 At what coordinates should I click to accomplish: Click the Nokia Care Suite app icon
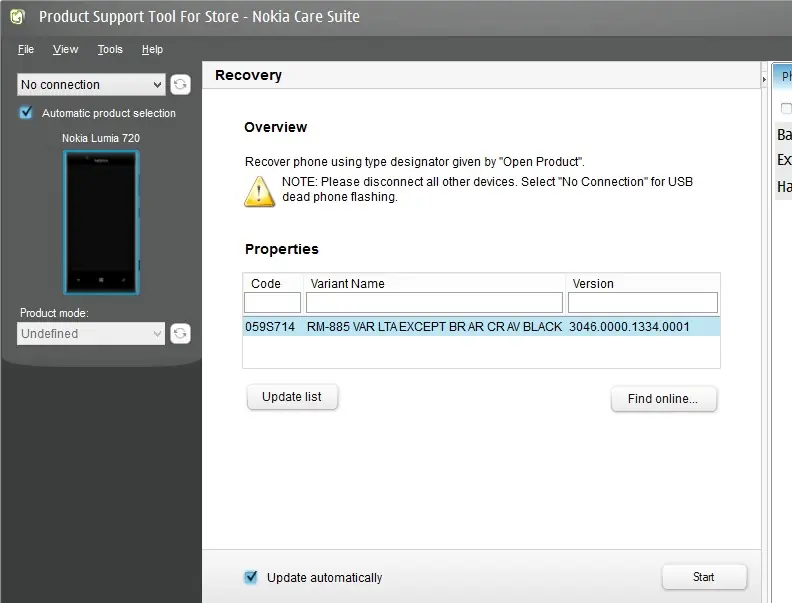(x=17, y=17)
